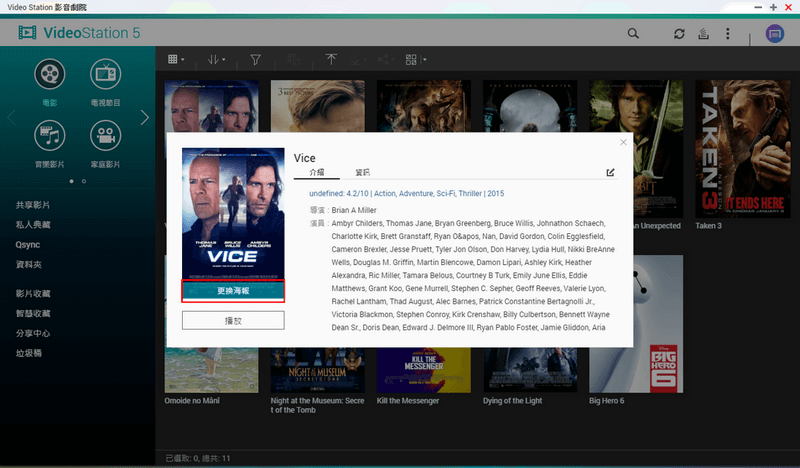Open Qsync in sidebar

(28, 245)
